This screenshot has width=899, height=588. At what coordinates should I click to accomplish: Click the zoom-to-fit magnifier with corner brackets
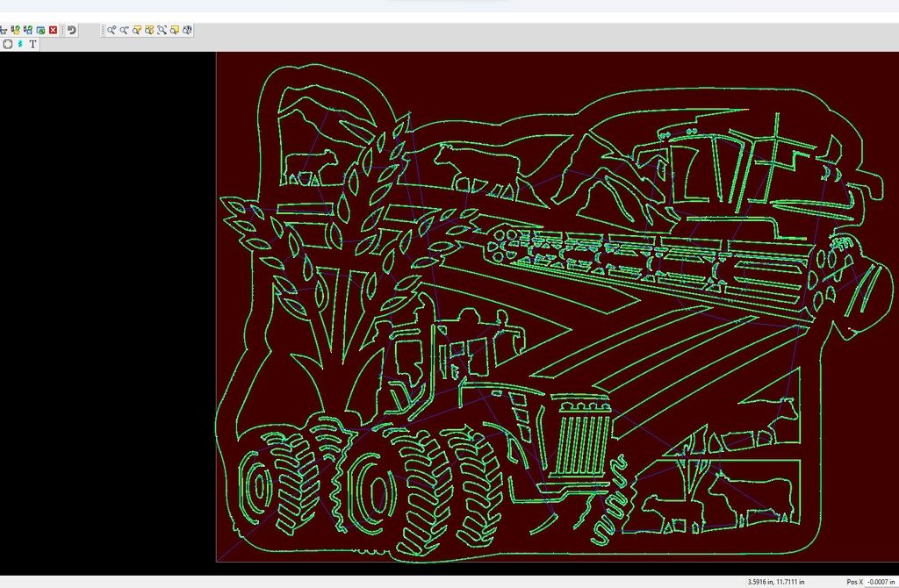tap(162, 30)
